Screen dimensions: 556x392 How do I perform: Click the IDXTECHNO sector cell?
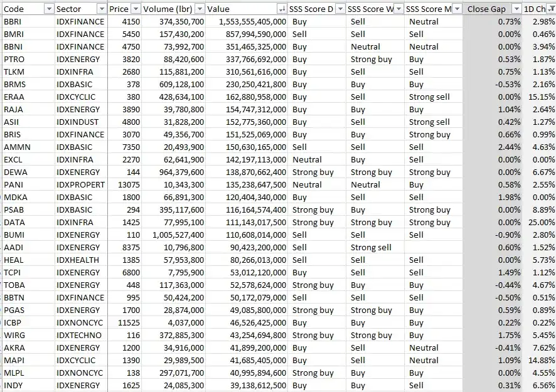coord(81,336)
